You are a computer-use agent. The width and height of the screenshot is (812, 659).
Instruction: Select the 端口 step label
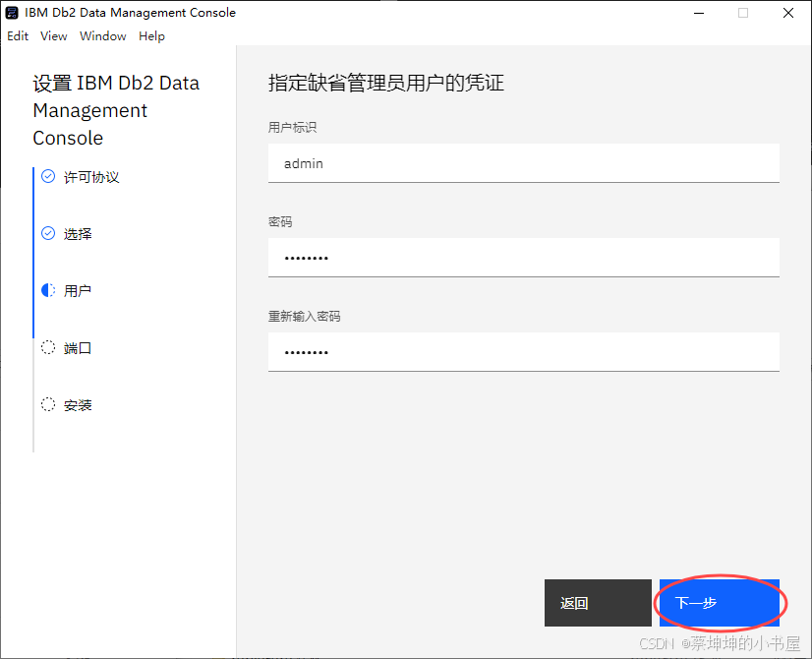click(78, 348)
